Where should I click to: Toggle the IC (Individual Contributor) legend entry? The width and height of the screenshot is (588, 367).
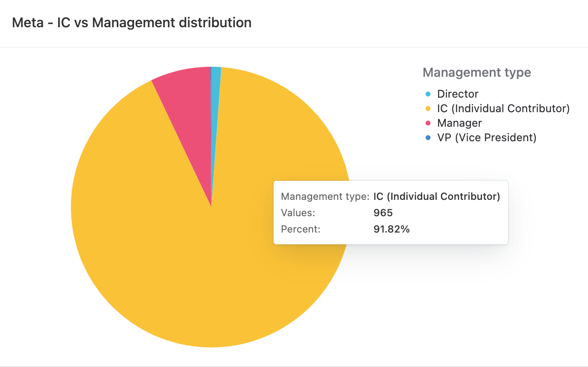click(x=498, y=109)
